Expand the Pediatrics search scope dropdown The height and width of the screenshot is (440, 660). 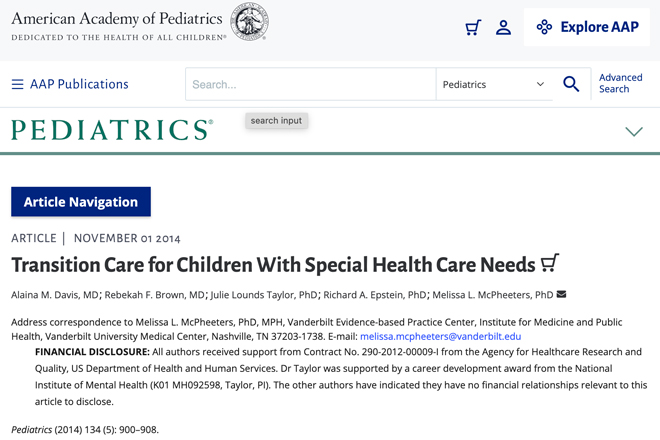494,84
